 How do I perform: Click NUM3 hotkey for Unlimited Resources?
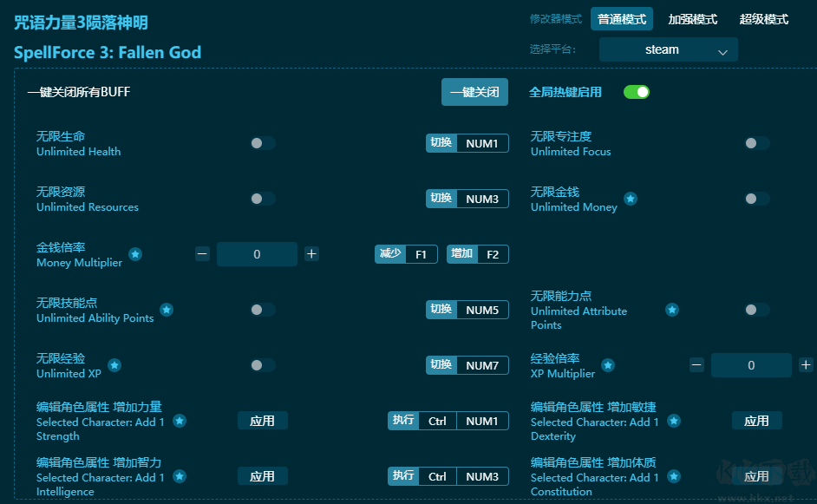pyautogui.click(x=482, y=199)
